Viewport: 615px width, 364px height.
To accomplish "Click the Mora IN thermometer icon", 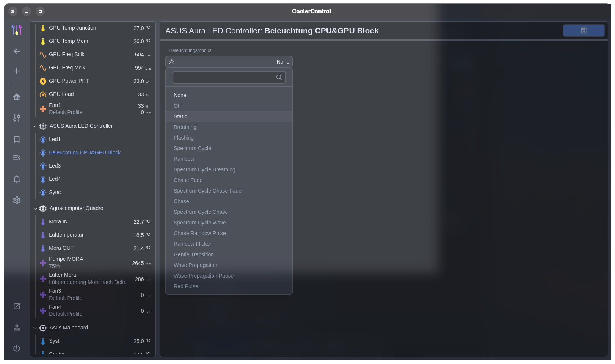I will [x=43, y=222].
